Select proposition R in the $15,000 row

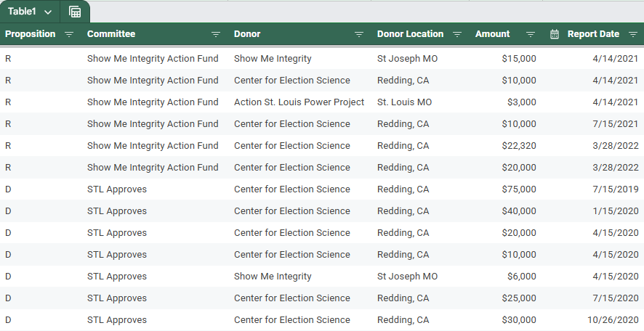tap(8, 59)
